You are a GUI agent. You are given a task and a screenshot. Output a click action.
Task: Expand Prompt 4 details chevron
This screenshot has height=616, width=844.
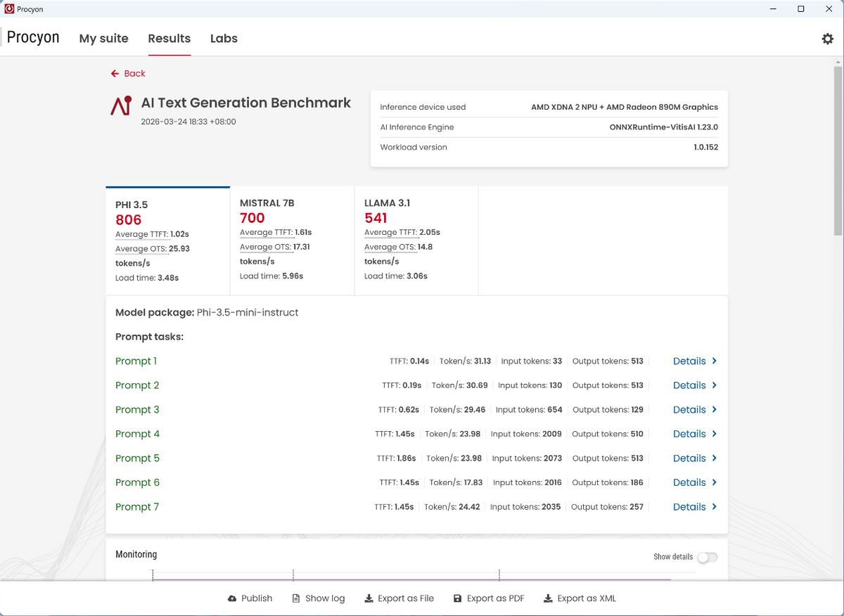coord(714,434)
